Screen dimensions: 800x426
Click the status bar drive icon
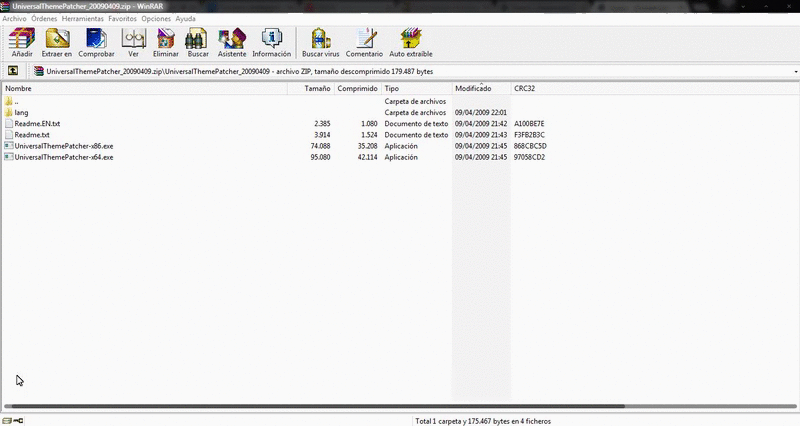[7, 421]
